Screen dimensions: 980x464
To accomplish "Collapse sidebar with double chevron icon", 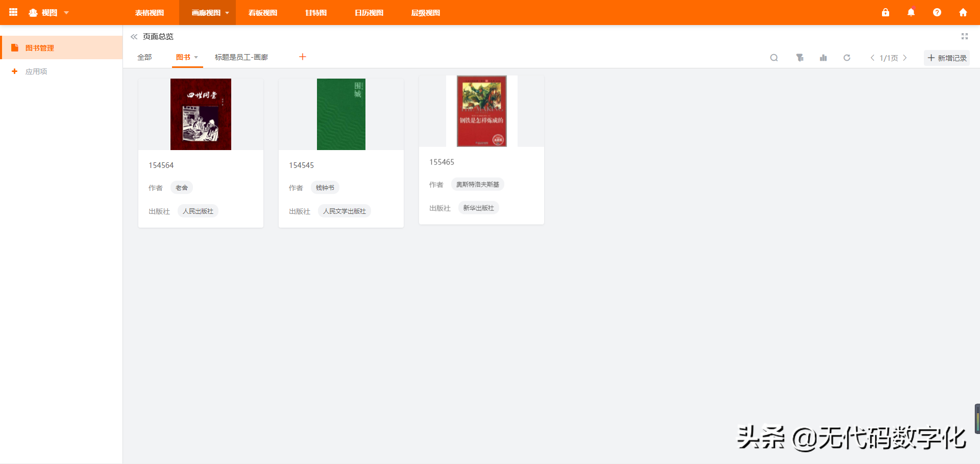I will tap(134, 37).
